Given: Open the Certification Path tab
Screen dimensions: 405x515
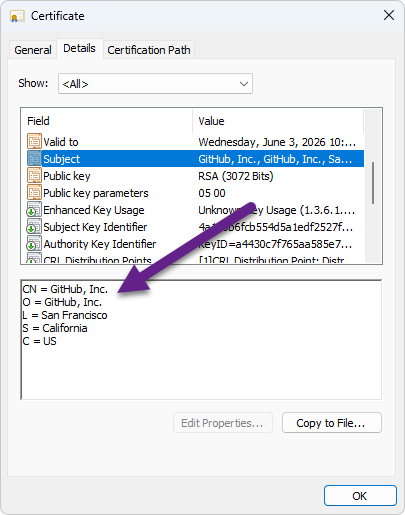Looking at the screenshot, I should (x=149, y=50).
